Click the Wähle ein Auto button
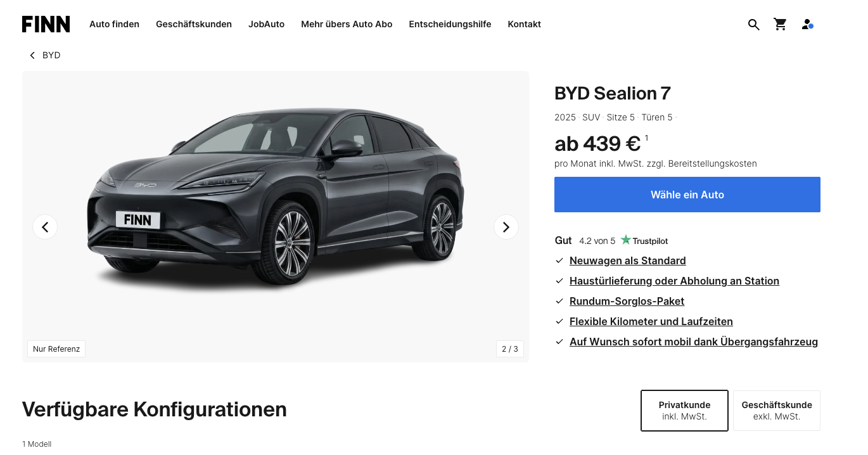 687,195
